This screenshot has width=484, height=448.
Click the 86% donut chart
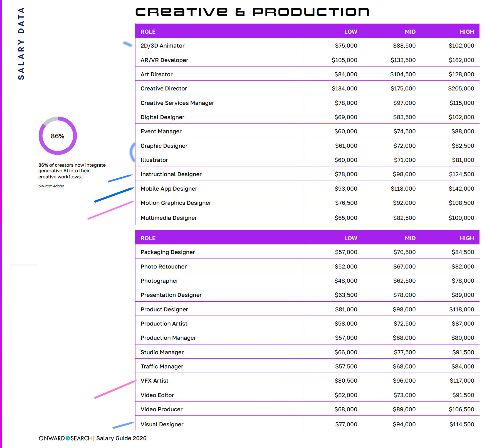click(x=58, y=136)
